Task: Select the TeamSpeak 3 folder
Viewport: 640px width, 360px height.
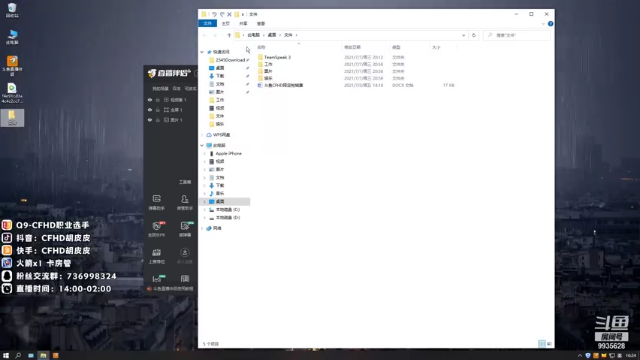Action: pyautogui.click(x=277, y=58)
